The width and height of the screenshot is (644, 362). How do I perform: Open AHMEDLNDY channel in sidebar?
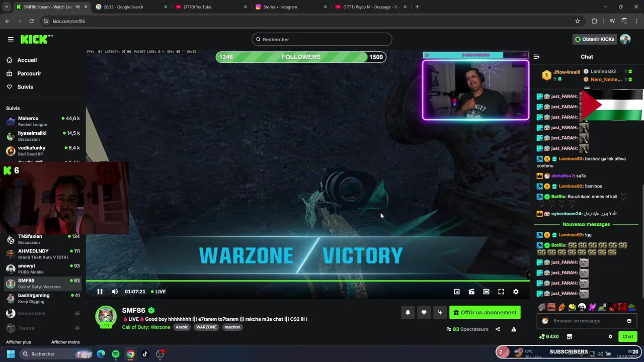43,254
